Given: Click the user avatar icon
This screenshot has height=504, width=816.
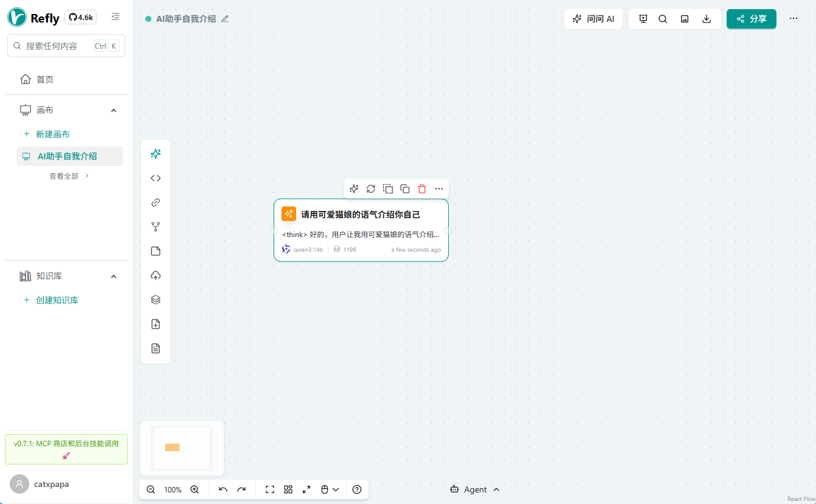Looking at the screenshot, I should [19, 484].
